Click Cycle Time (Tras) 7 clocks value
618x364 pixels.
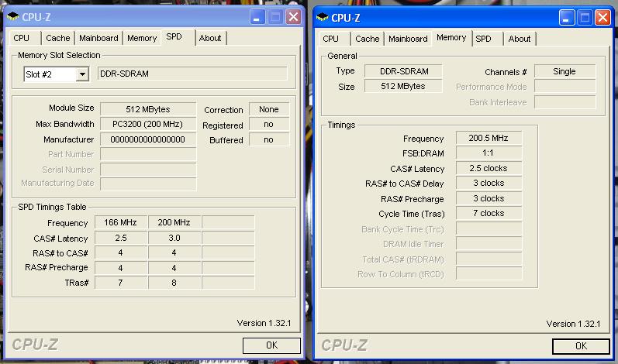pos(489,213)
